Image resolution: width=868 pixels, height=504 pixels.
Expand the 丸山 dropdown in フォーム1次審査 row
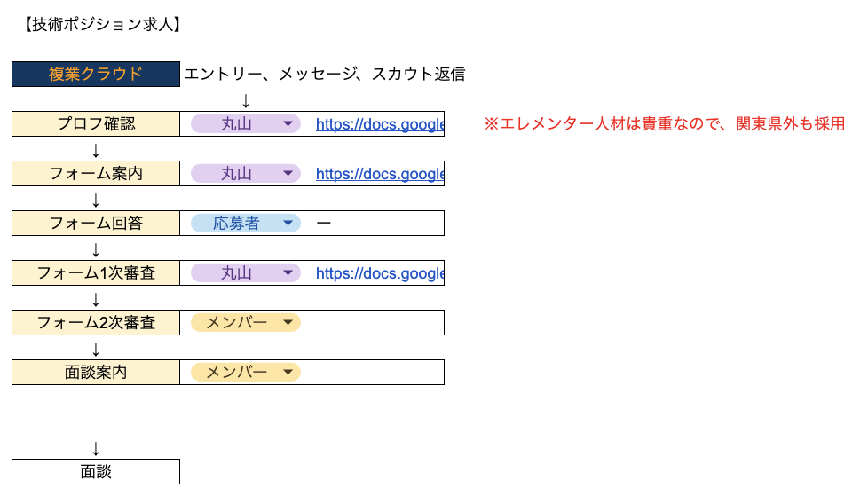pyautogui.click(x=246, y=273)
